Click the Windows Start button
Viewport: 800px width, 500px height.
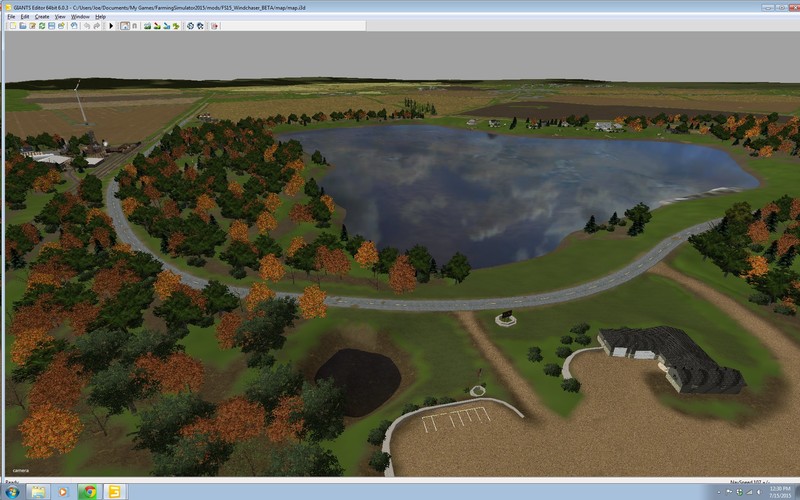pos(12,492)
